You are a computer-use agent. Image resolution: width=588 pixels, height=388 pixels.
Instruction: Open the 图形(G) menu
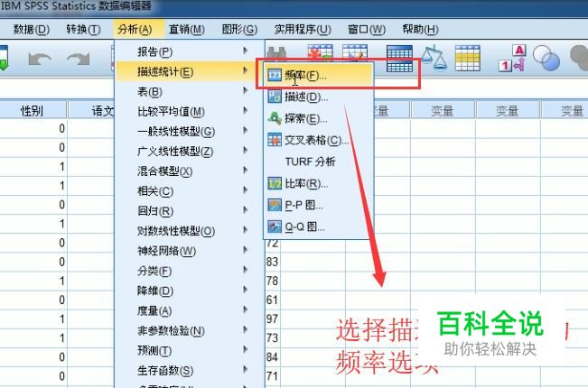239,29
